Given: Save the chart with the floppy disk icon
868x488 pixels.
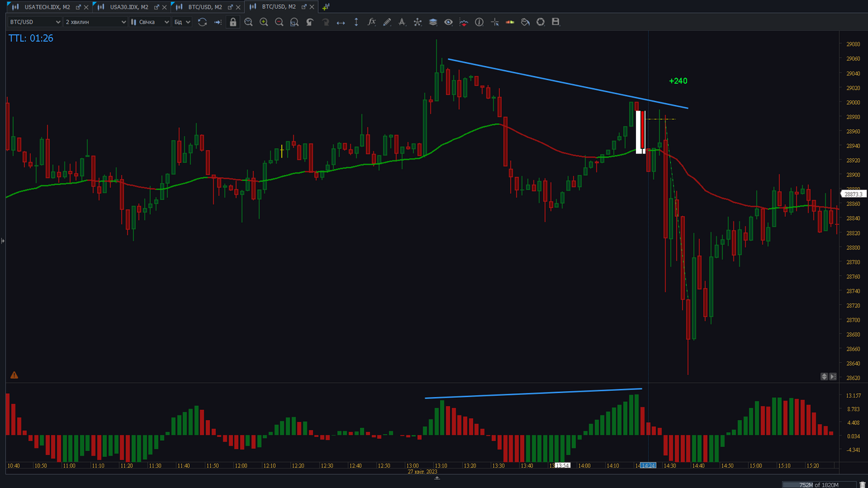Looking at the screenshot, I should click(556, 22).
